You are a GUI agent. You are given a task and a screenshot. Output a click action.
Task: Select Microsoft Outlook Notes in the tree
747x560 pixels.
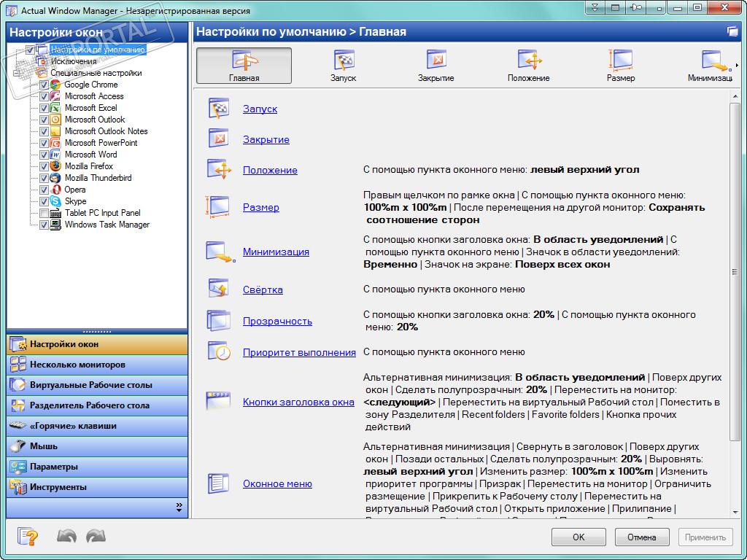tap(107, 131)
